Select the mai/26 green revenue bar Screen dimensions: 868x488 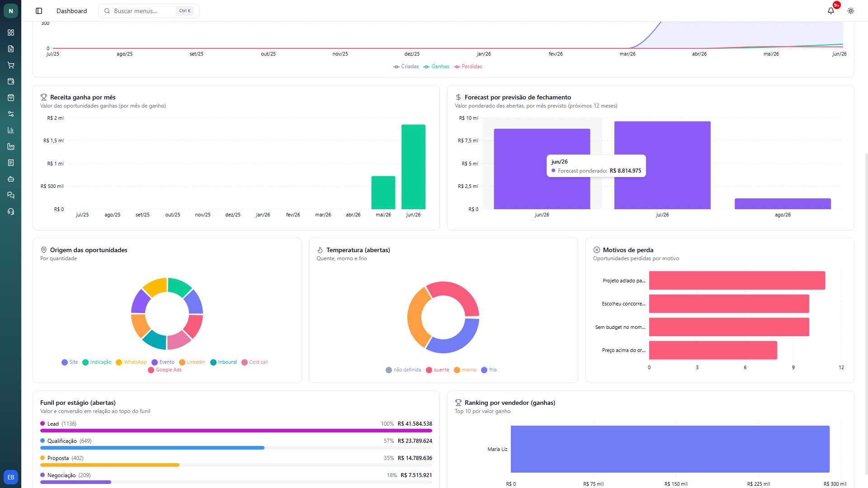(x=383, y=192)
